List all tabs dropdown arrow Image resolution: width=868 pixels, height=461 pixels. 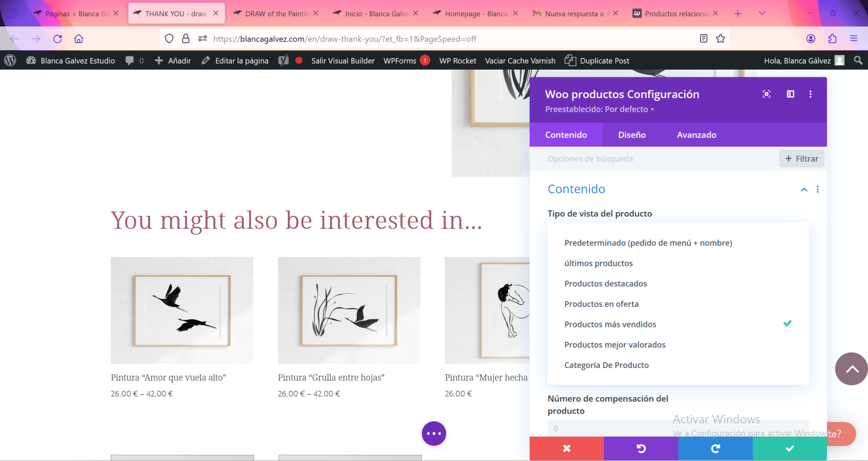762,13
